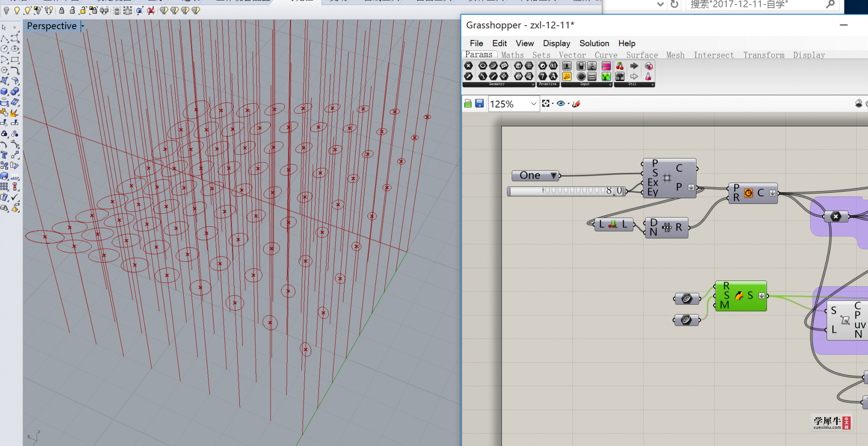Image resolution: width=868 pixels, height=446 pixels.
Task: Refresh the Explorer window
Action: (674, 4)
